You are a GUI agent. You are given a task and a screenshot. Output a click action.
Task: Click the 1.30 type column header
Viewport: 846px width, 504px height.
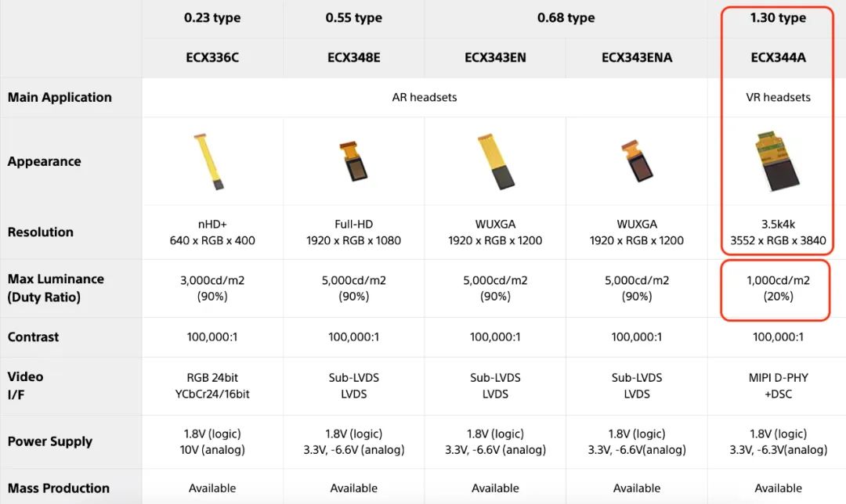778,17
